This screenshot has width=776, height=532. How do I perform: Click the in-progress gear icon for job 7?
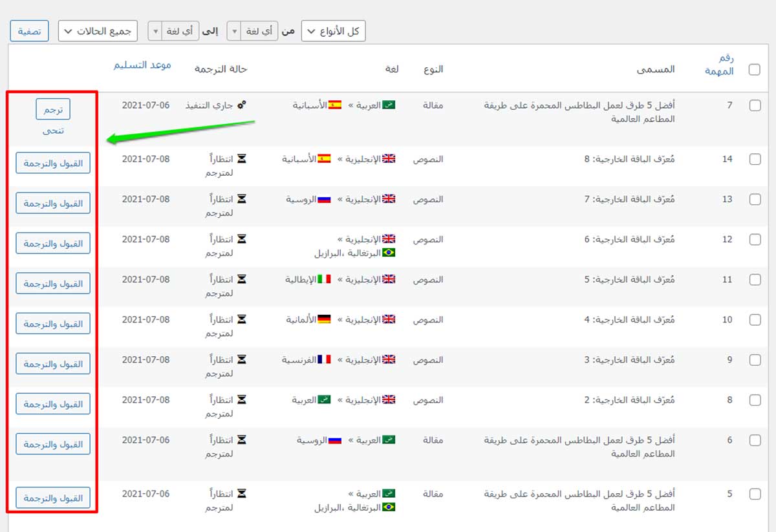[242, 105]
